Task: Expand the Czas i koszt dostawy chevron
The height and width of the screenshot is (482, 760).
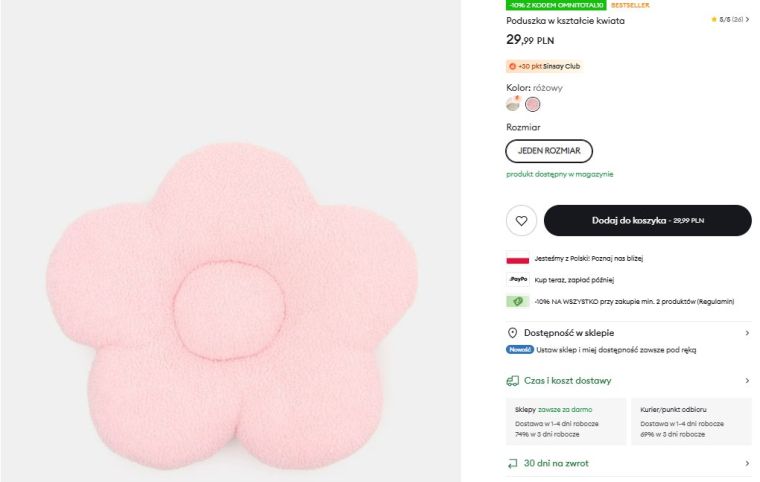Action: click(x=746, y=381)
